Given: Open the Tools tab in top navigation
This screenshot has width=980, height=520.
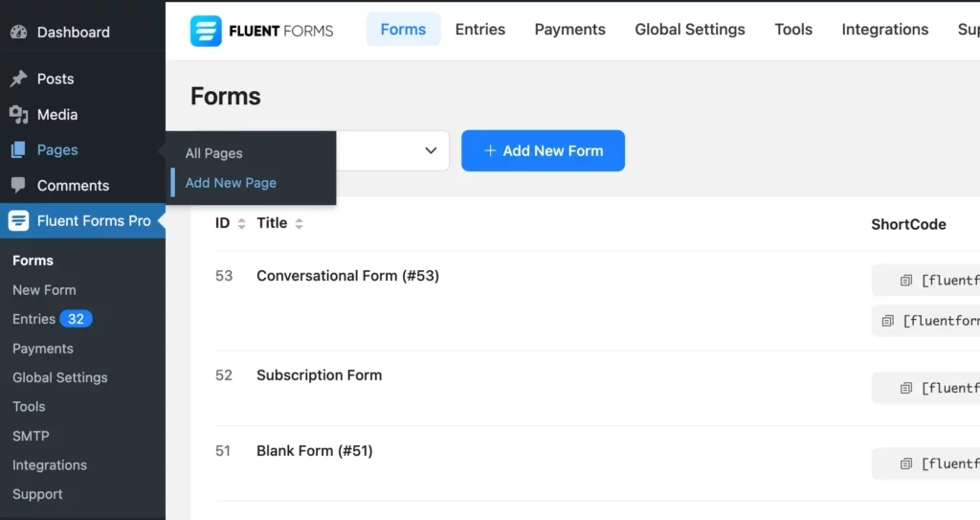Looking at the screenshot, I should pos(793,30).
